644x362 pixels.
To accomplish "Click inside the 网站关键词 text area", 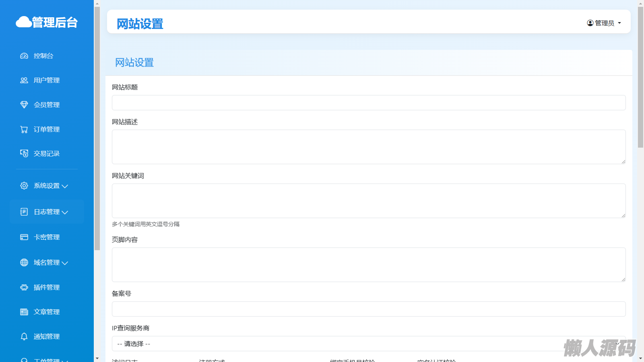I will [x=368, y=201].
